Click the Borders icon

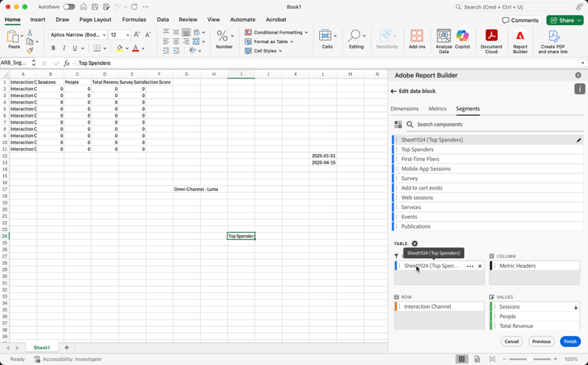[x=97, y=48]
